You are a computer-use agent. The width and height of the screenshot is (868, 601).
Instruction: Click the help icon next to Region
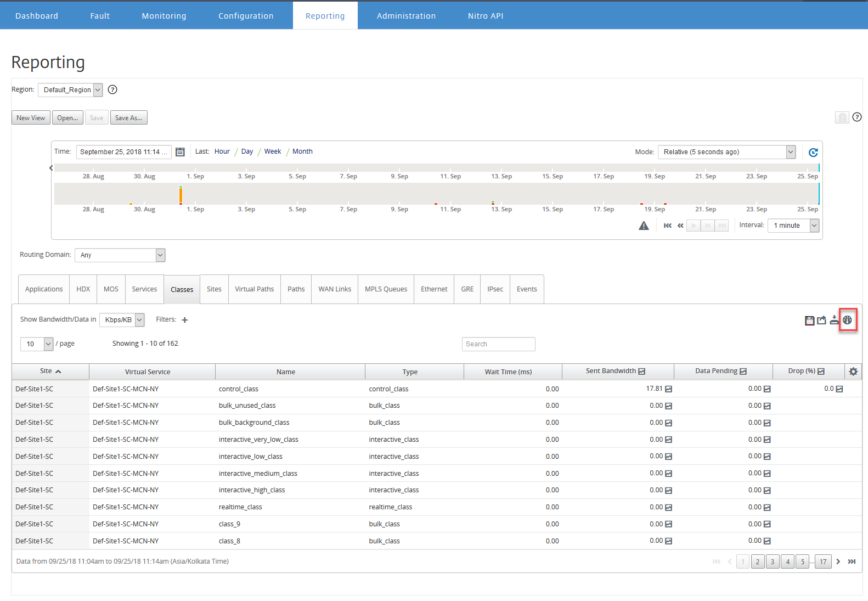(112, 89)
